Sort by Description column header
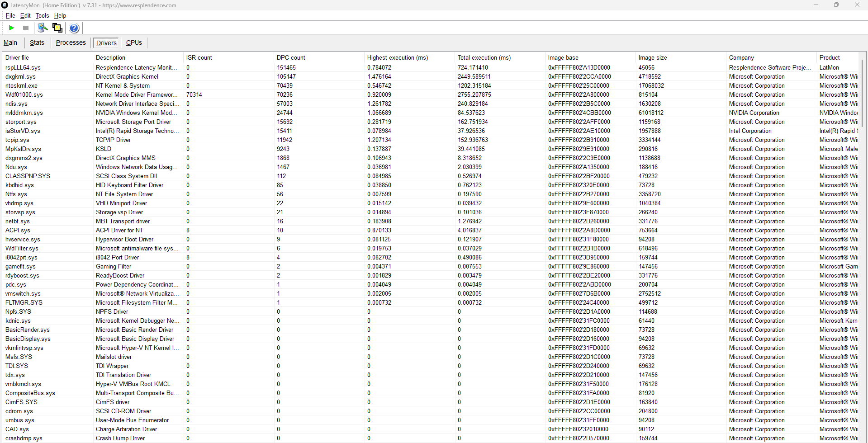Screen dimensions: 868x443 (x=138, y=57)
